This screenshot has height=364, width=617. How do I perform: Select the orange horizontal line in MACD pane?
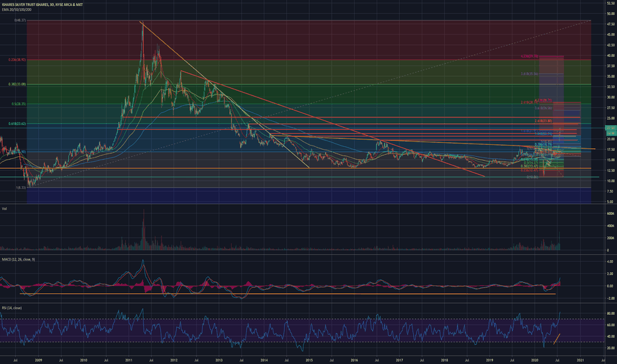point(287,294)
